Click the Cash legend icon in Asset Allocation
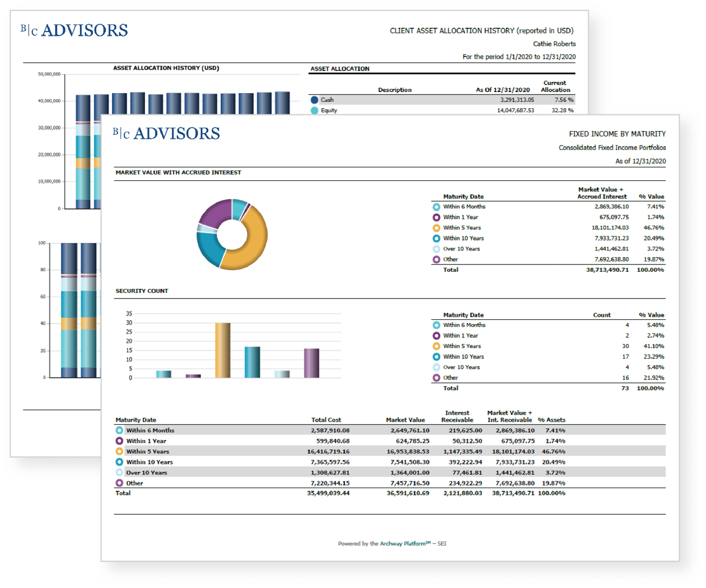Viewport: 706px width, 588px height. (314, 98)
